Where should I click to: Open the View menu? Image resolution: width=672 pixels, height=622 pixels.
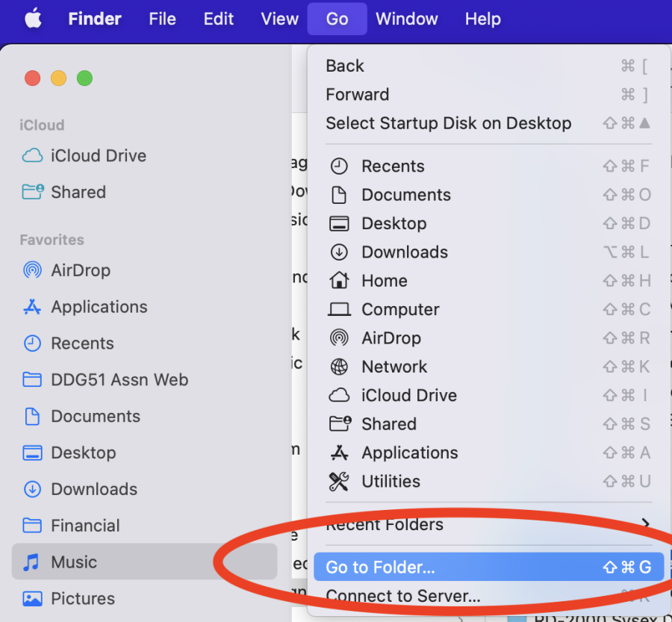click(279, 19)
